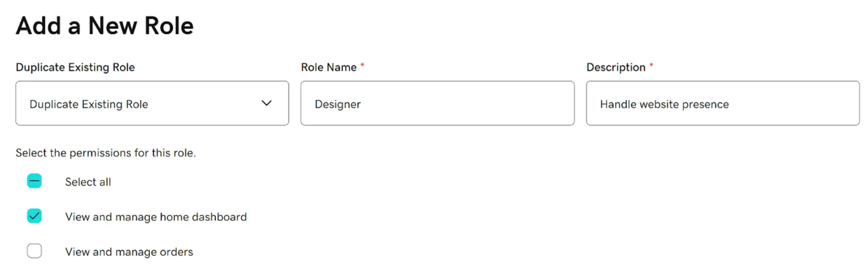Image resolution: width=868 pixels, height=268 pixels.
Task: Enable the View and manage orders checkbox
Action: coord(34,251)
